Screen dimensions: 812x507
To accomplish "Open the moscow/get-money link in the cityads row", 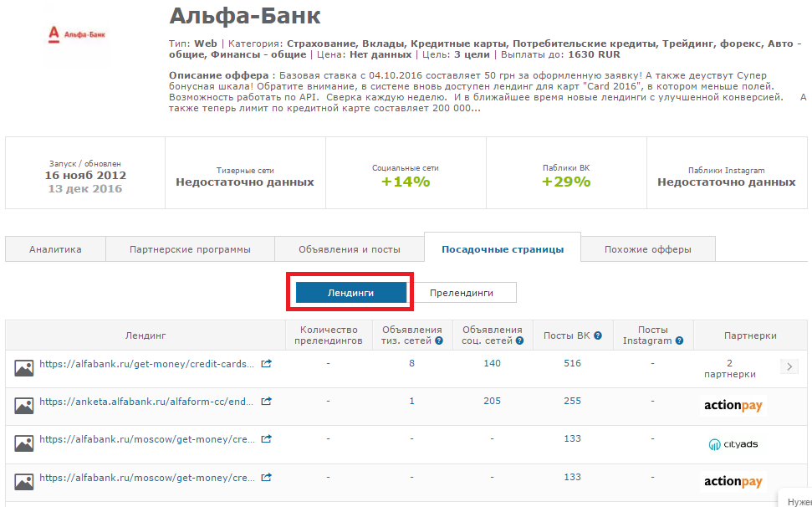I will 146,439.
